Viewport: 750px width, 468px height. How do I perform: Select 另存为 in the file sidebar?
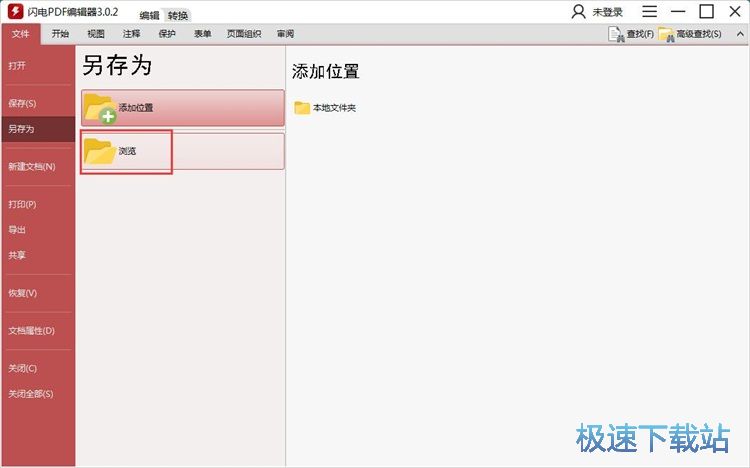38,129
